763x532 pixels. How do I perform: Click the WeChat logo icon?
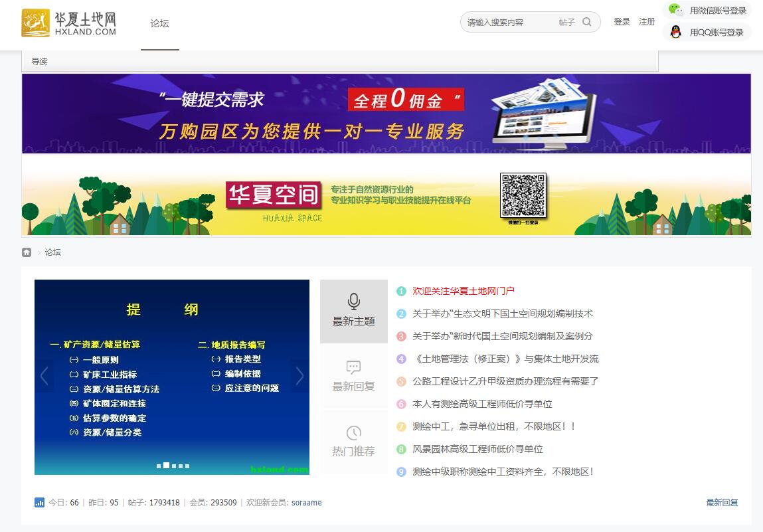675,10
